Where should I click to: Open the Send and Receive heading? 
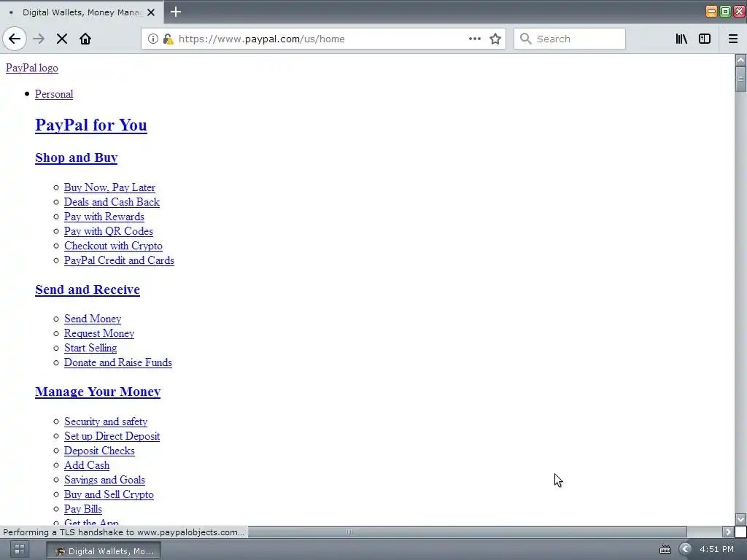pos(88,289)
